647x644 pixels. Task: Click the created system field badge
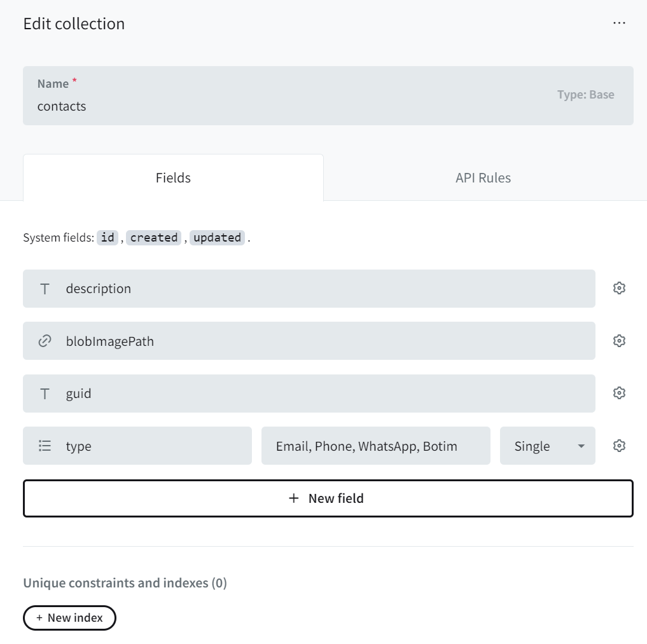(153, 237)
